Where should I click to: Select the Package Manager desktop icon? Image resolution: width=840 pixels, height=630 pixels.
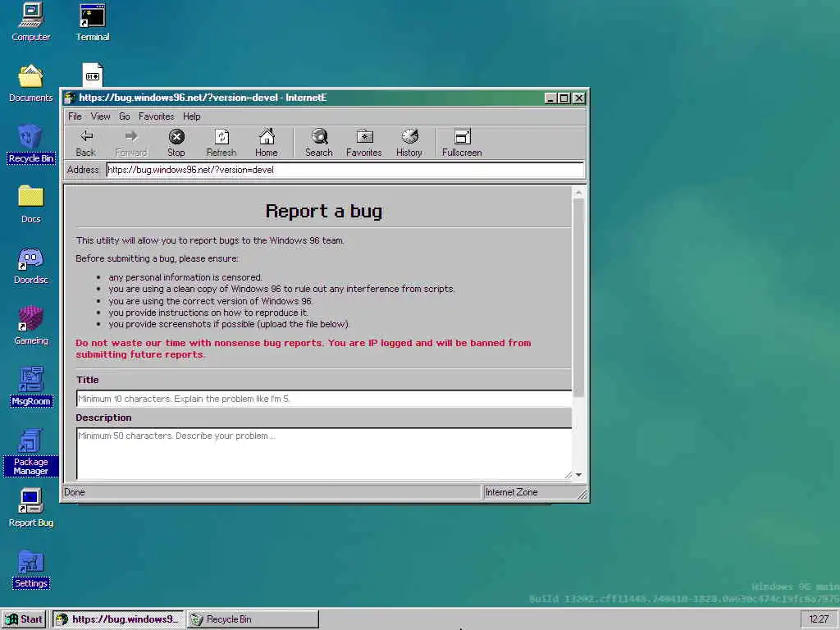(31, 452)
